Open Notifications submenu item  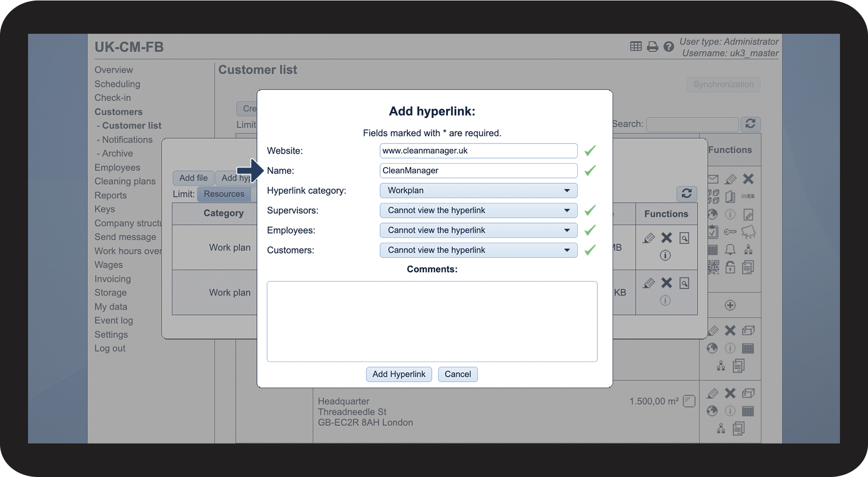pos(127,140)
